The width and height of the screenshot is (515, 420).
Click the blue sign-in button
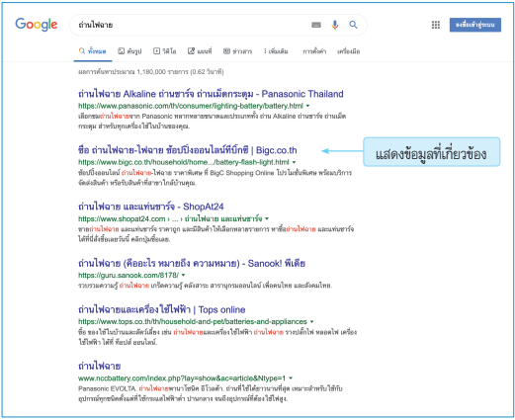click(x=475, y=25)
